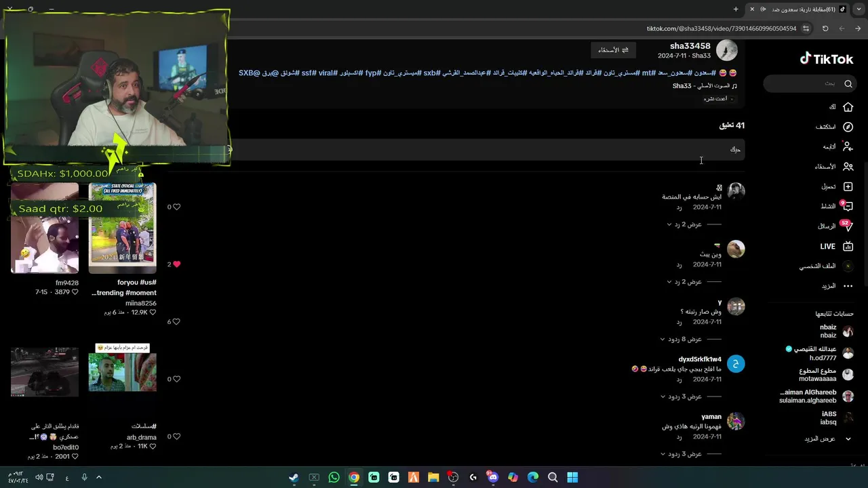Expand 3 replies under yaman comment

tap(682, 454)
